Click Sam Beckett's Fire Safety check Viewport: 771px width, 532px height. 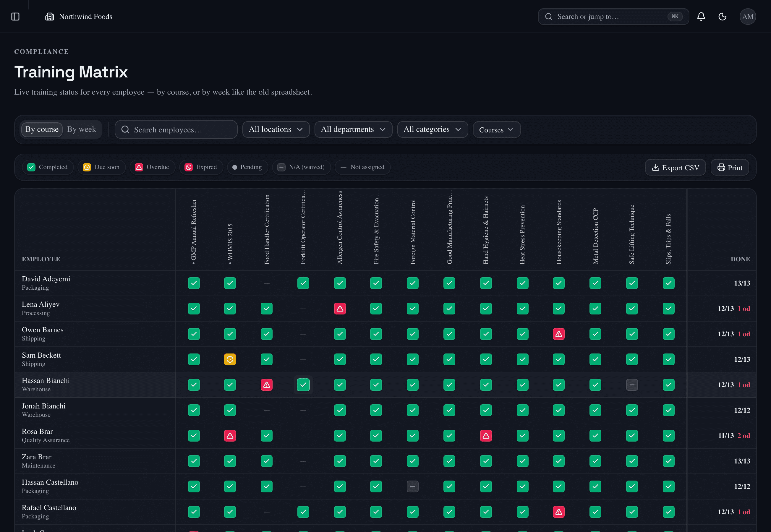point(376,359)
